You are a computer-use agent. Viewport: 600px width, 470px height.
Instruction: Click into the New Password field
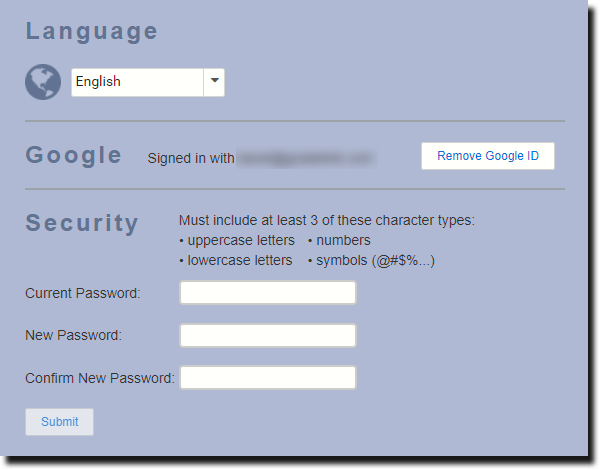268,335
